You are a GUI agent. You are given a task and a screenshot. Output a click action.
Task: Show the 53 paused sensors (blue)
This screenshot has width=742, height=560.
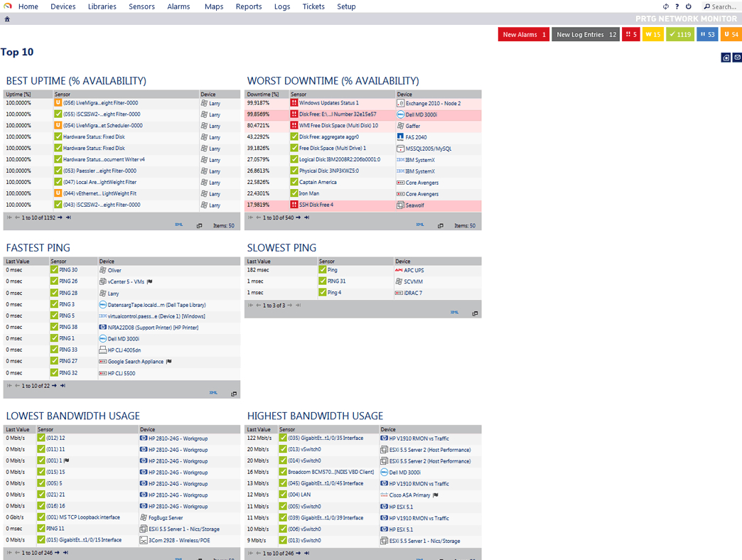pyautogui.click(x=707, y=35)
